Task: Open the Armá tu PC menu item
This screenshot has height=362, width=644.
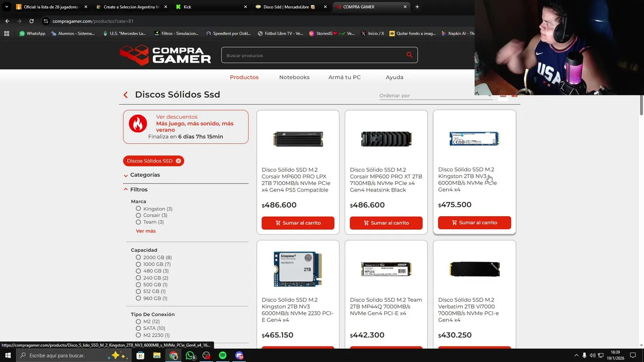Action: 345,77
